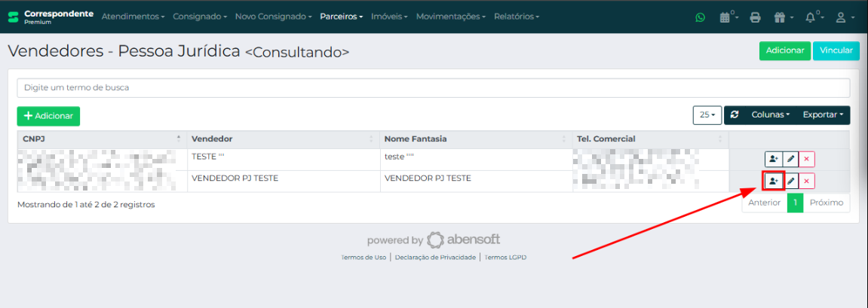This screenshot has height=308, width=868.
Task: Click add-user icon on first TESTE row
Action: tap(774, 160)
